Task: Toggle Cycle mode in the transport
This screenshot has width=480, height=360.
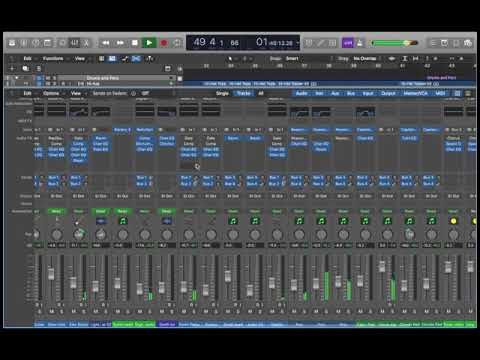Action: (x=177, y=43)
